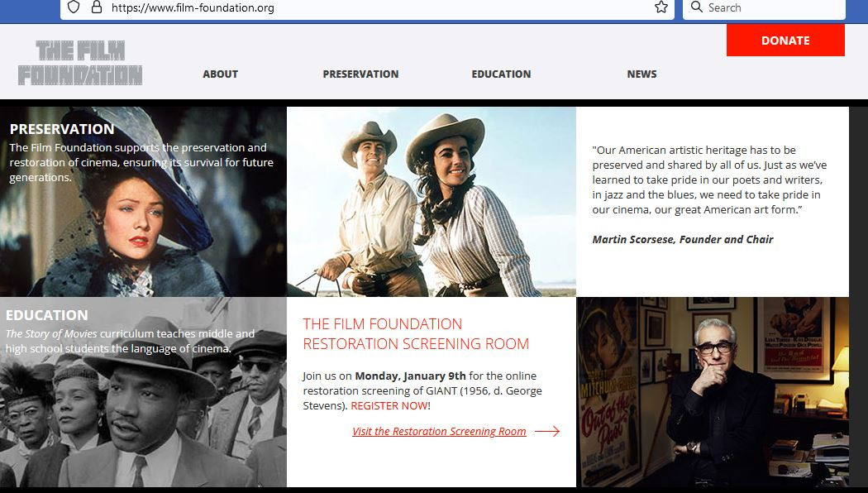This screenshot has height=493, width=868.
Task: Click the red Donate button
Action: click(785, 41)
